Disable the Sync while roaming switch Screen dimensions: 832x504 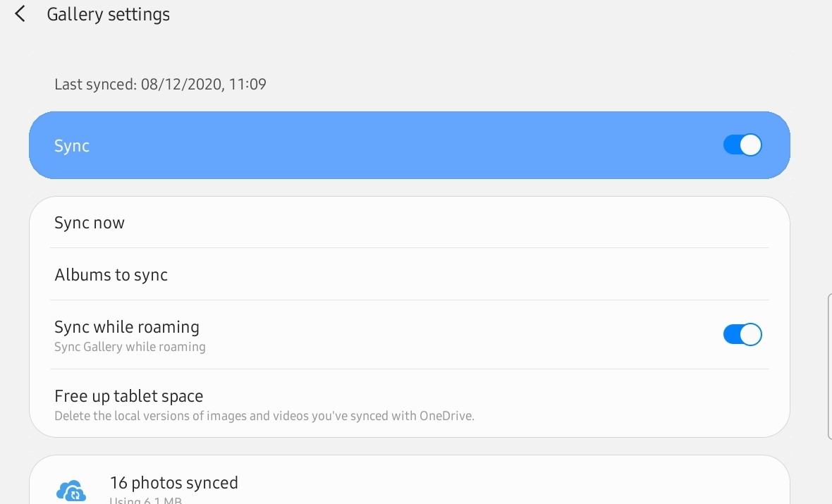pyautogui.click(x=742, y=334)
